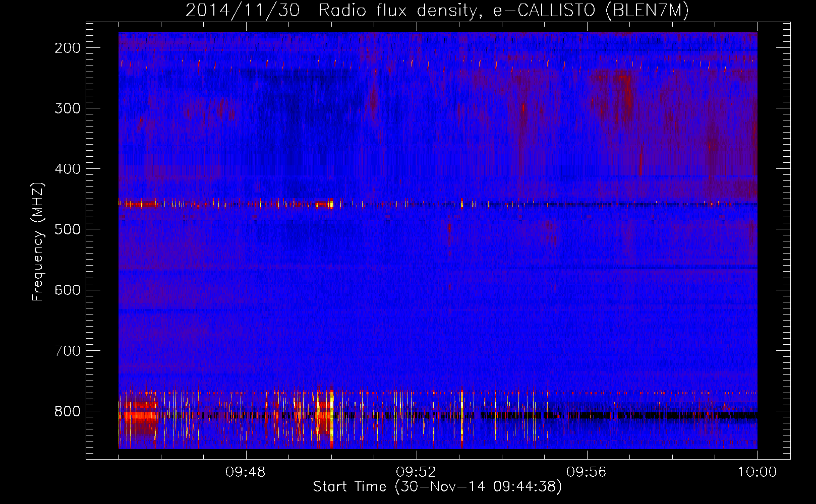Click the 400 frequency tick label
The width and height of the screenshot is (816, 504).
tap(68, 169)
